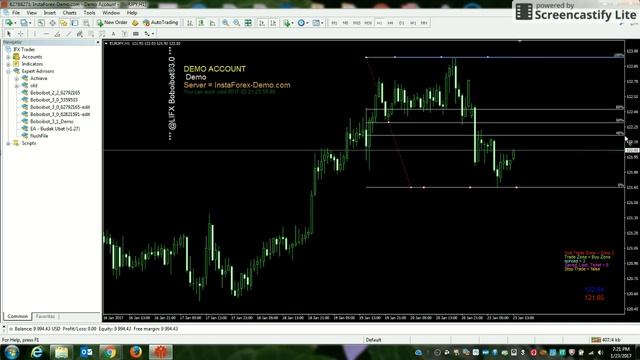Open the Charts menu
The width and height of the screenshot is (640, 360).
(69, 13)
